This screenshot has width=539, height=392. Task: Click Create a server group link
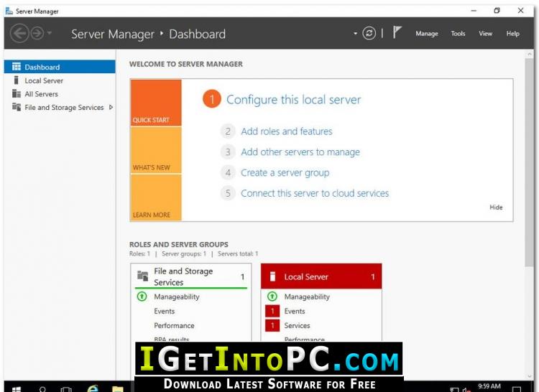(x=285, y=172)
